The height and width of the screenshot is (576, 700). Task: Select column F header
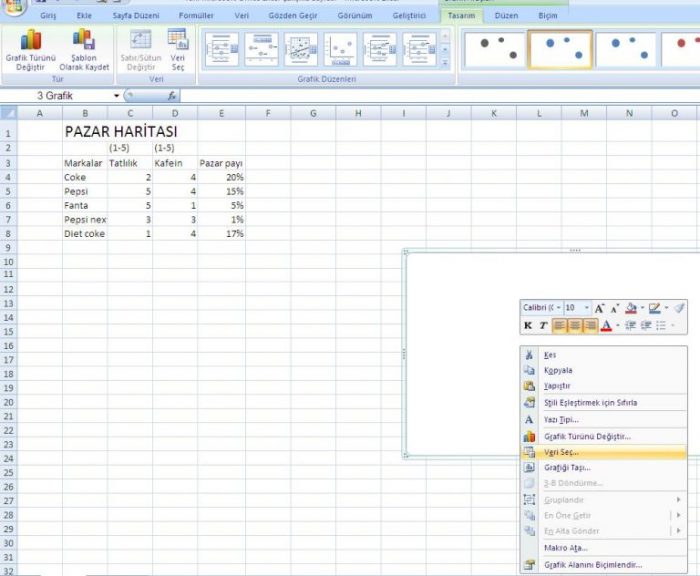pyautogui.click(x=268, y=113)
